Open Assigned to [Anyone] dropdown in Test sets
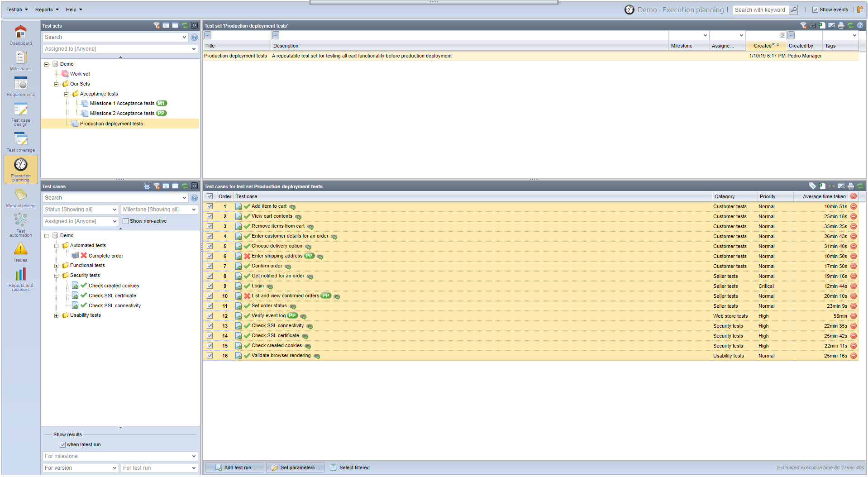This screenshot has height=477, width=868. click(x=120, y=49)
